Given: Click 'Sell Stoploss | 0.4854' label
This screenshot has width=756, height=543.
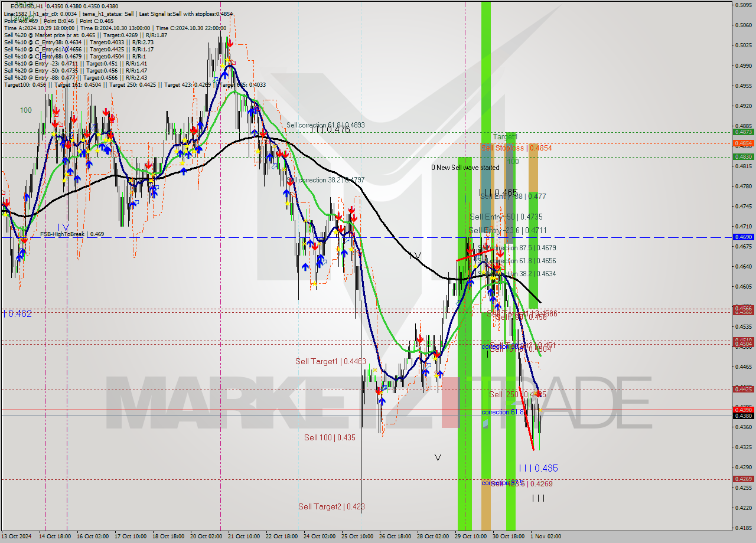Looking at the screenshot, I should point(517,148).
